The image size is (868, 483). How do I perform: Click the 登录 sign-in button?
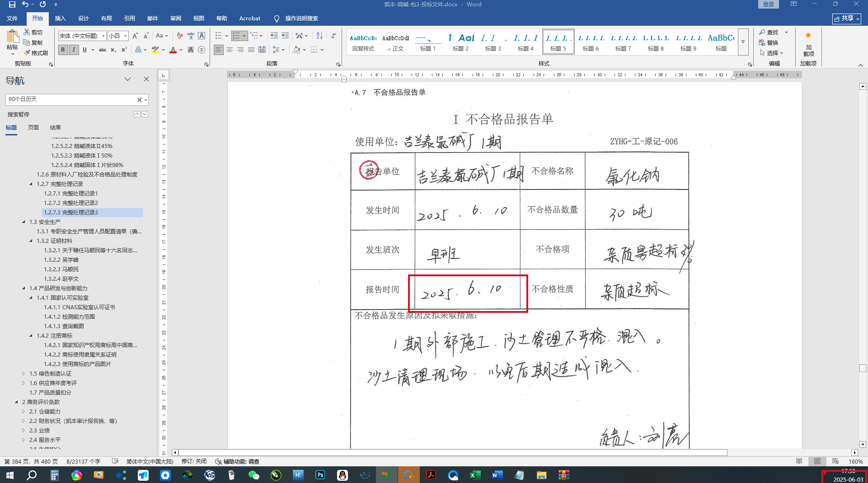click(769, 4)
